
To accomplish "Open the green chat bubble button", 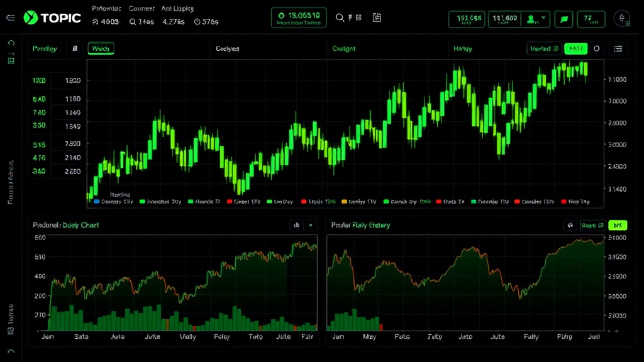I will point(564,19).
